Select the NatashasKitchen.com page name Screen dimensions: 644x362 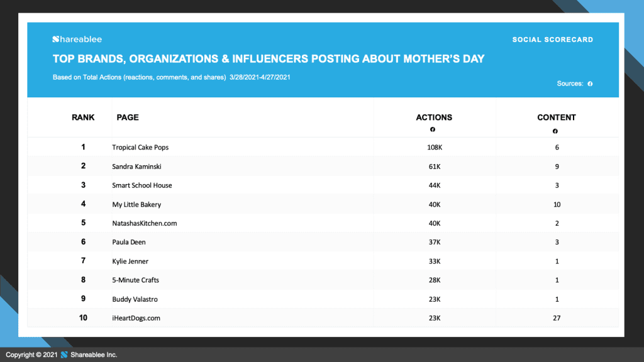tap(145, 223)
